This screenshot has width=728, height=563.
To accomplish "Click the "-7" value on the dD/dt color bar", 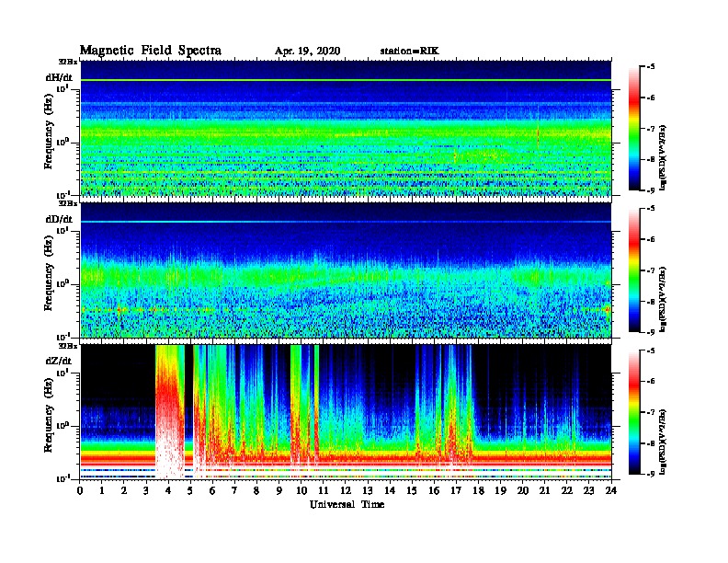I will [651, 270].
